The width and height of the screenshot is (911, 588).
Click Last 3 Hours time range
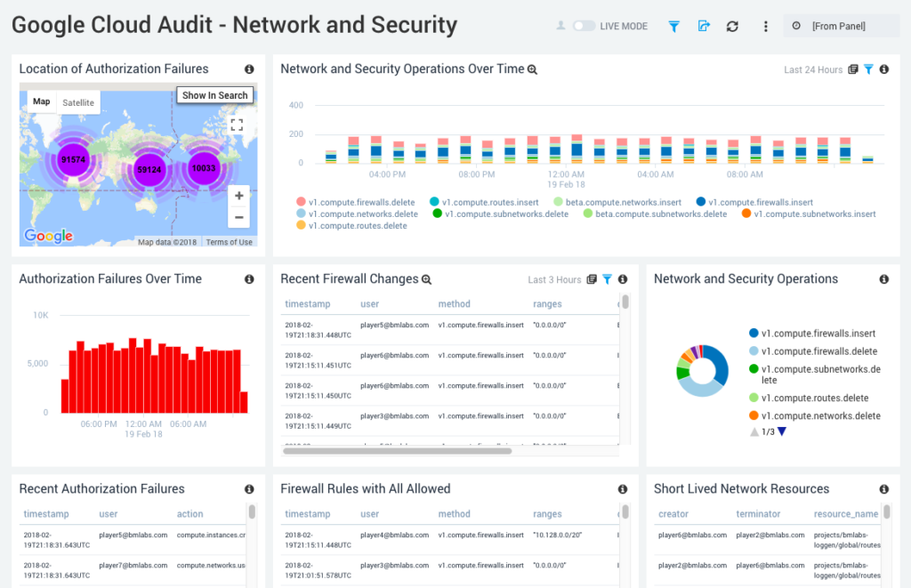(554, 280)
